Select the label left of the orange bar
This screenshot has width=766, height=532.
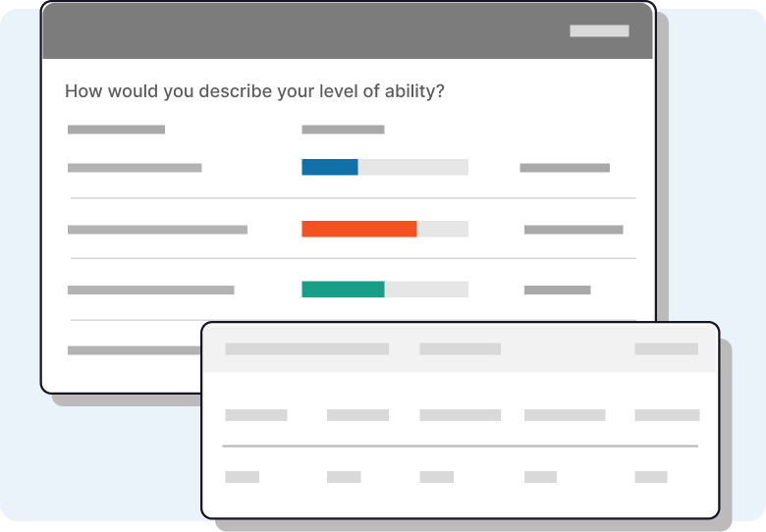tap(157, 230)
